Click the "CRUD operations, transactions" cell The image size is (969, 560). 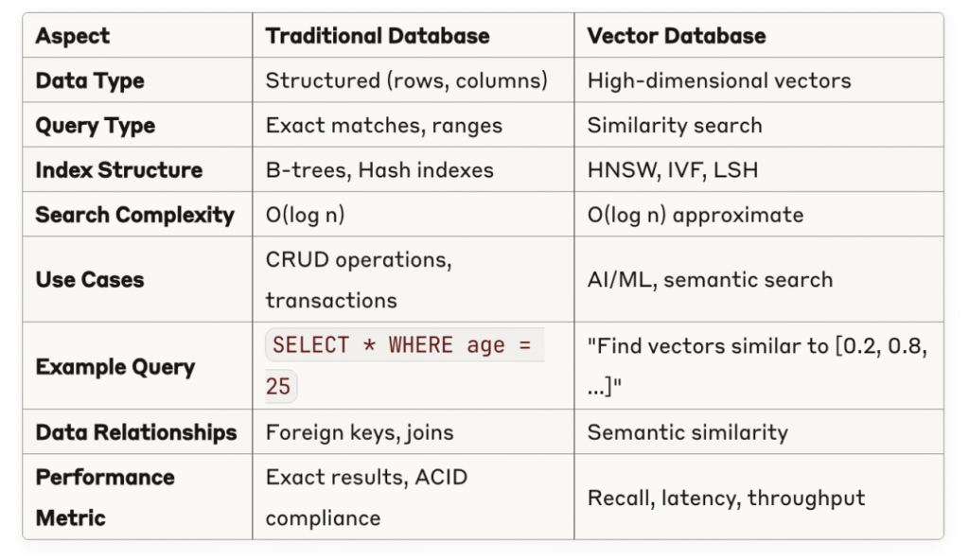click(x=358, y=280)
